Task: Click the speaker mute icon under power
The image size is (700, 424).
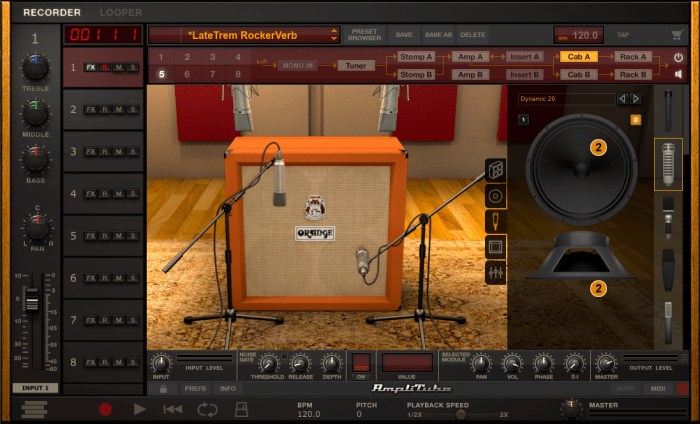Action: click(x=678, y=75)
